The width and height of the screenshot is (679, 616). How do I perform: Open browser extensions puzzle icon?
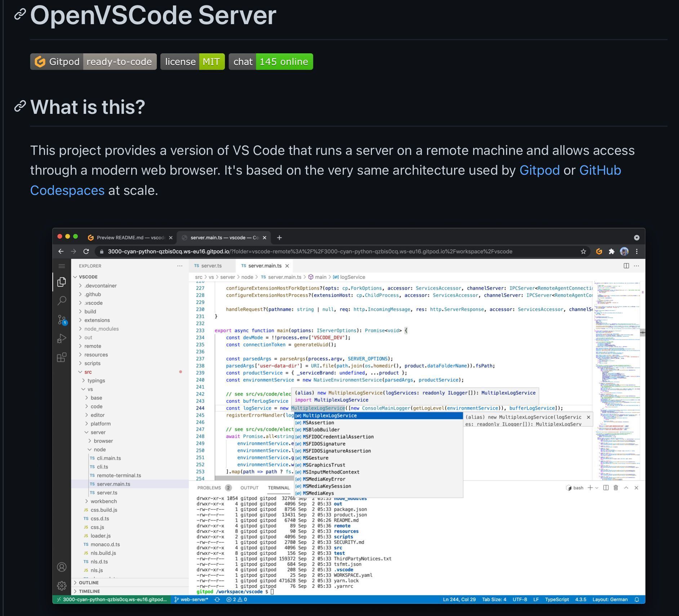click(x=612, y=251)
